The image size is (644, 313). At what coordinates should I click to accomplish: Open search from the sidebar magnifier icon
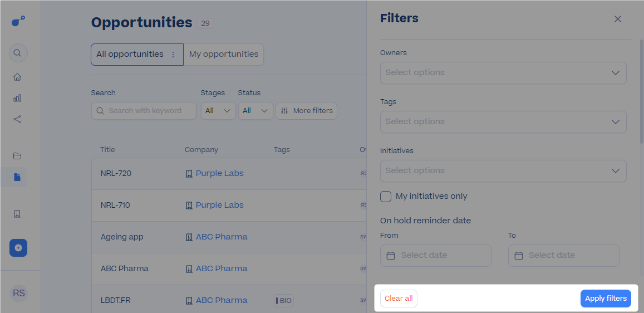[18, 53]
